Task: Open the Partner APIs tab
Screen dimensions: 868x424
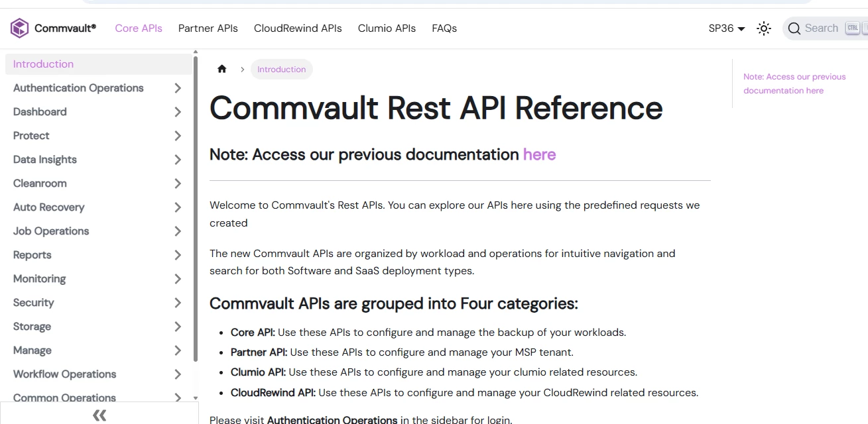Action: 208,28
